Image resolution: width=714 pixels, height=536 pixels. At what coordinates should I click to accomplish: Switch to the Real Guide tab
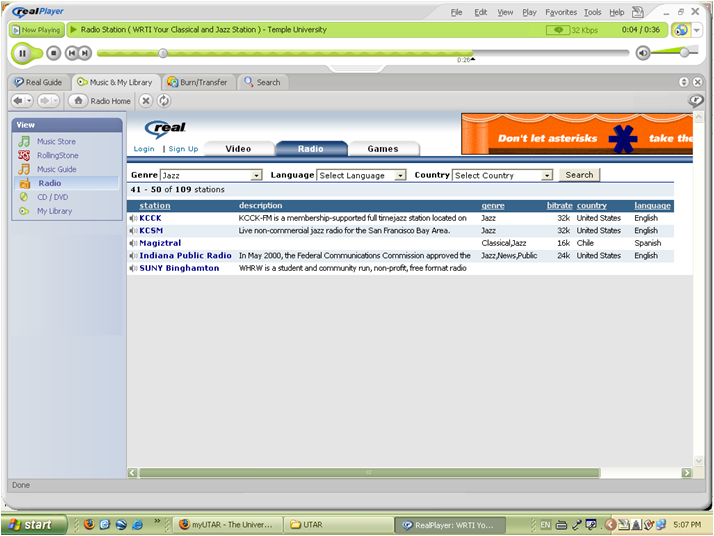pos(38,82)
